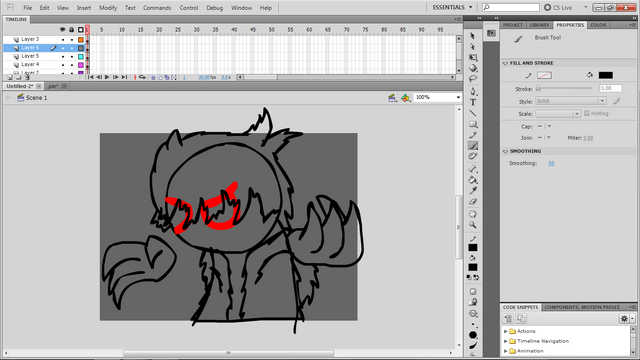
Task: Open the Brush Mode option
Action: click(x=473, y=313)
